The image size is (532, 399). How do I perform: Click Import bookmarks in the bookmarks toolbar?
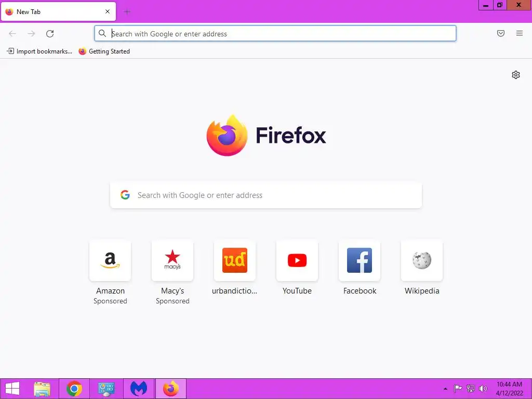[39, 51]
